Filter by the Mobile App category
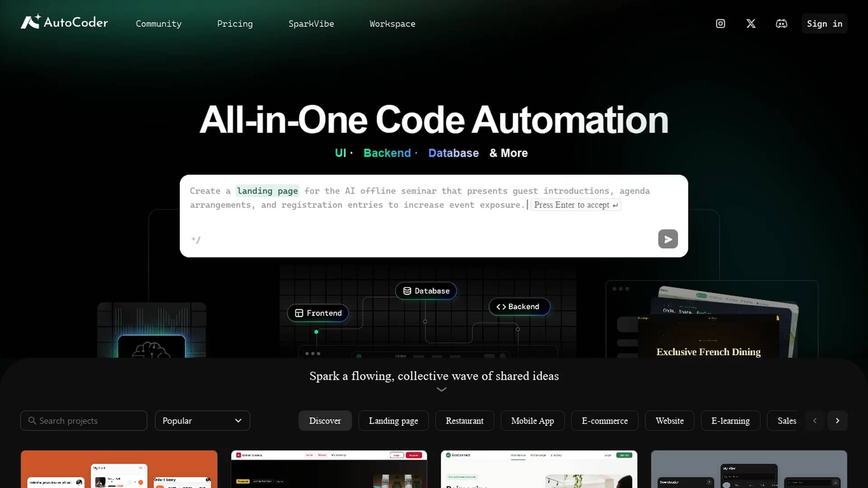The image size is (868, 488). (533, 421)
